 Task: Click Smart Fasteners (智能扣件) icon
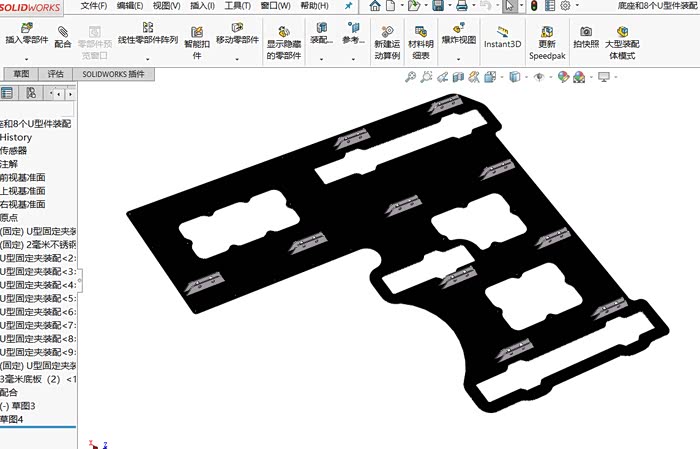197,32
